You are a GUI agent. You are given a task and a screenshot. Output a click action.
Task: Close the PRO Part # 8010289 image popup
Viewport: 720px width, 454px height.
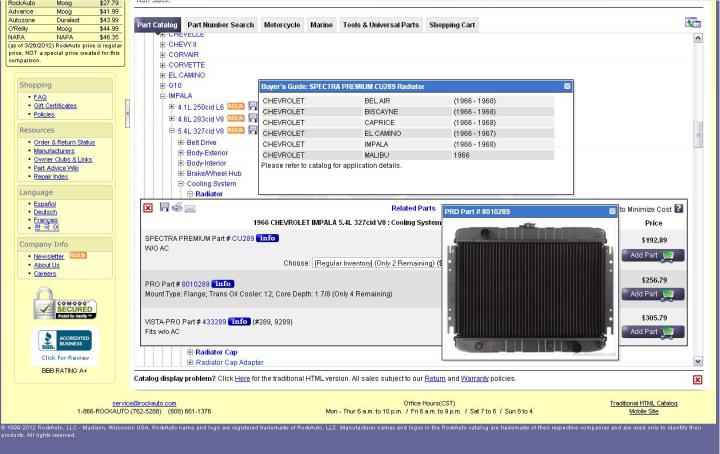click(612, 211)
